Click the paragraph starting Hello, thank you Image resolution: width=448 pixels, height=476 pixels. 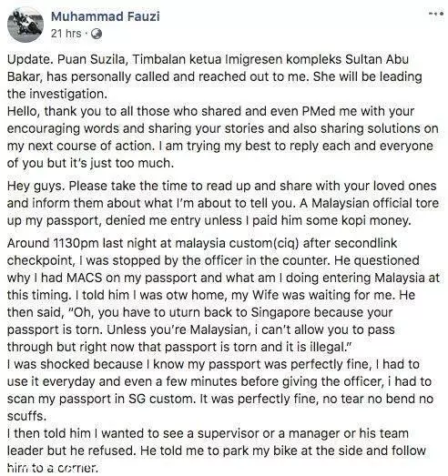pyautogui.click(x=223, y=137)
